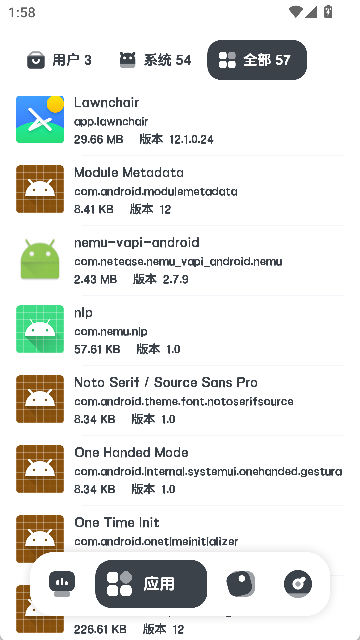Screen dimensions: 360x640
Task: Tap the battery icon in status bar
Action: (x=328, y=12)
